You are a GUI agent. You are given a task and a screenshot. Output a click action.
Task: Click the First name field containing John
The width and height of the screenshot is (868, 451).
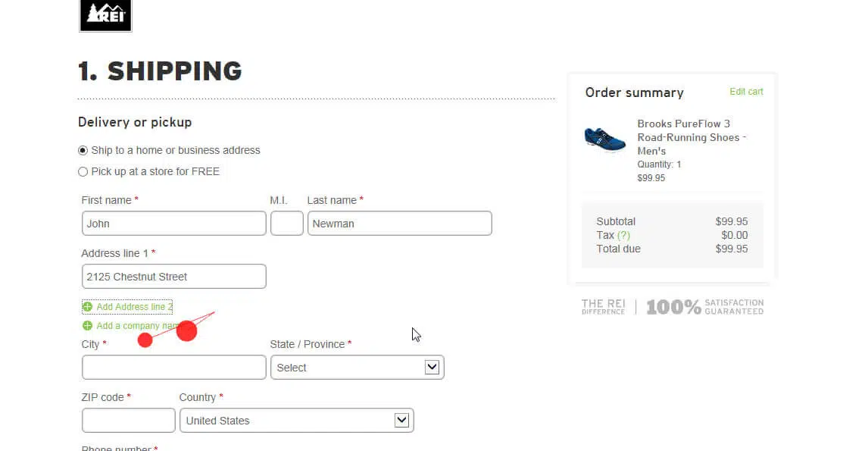coord(173,224)
